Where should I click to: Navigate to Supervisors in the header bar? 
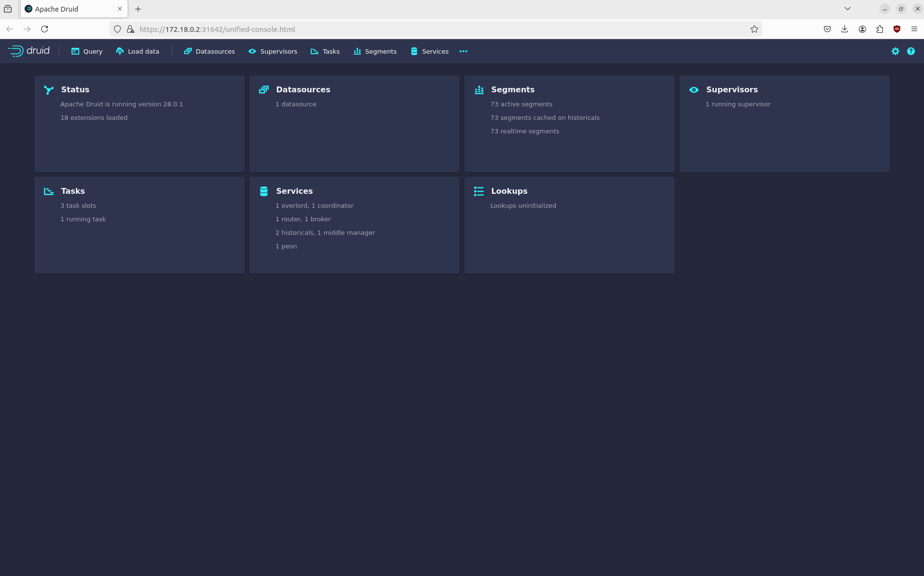pos(273,51)
